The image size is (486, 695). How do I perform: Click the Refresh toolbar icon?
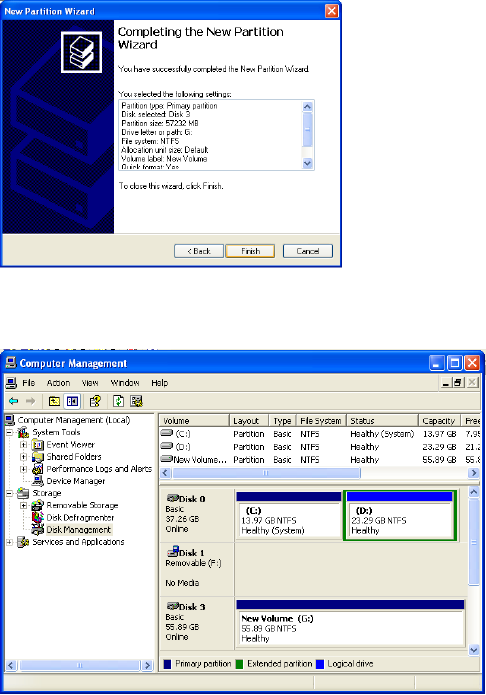click(x=118, y=401)
